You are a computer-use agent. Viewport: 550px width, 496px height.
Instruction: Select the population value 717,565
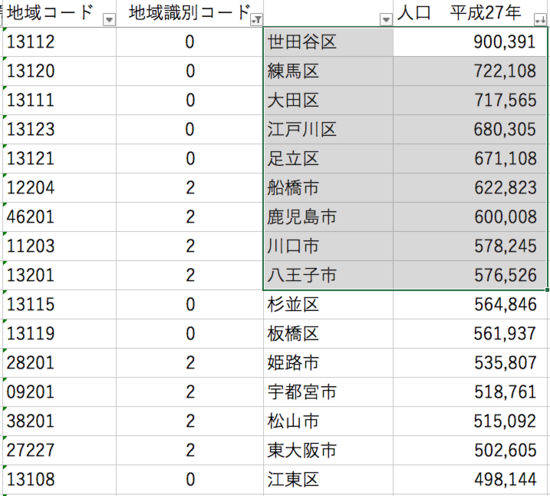470,100
